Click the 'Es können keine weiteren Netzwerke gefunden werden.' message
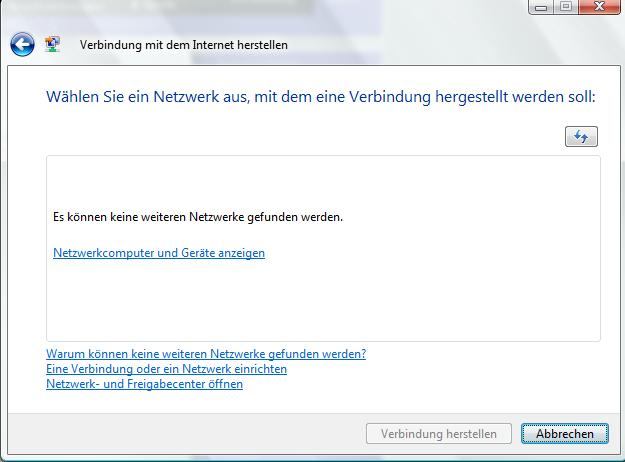This screenshot has width=625, height=462. pyautogui.click(x=198, y=217)
